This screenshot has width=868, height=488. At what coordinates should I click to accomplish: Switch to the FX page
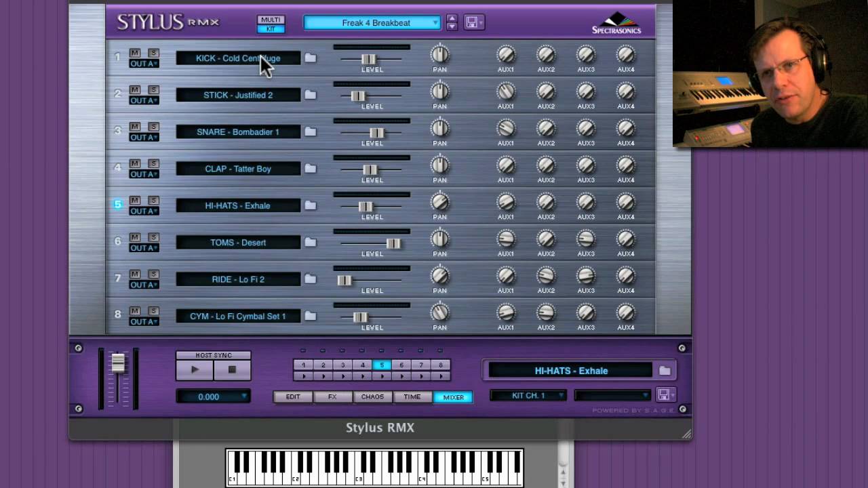pos(332,397)
